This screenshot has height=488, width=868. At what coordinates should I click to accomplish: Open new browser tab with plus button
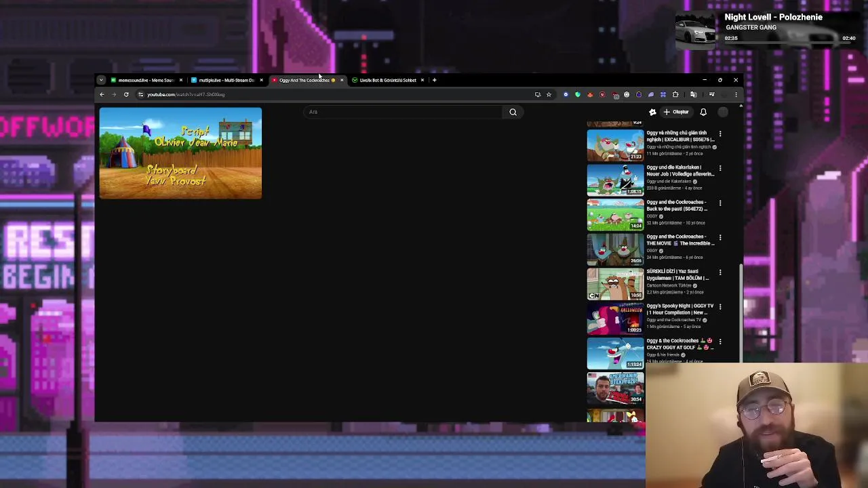click(x=435, y=80)
